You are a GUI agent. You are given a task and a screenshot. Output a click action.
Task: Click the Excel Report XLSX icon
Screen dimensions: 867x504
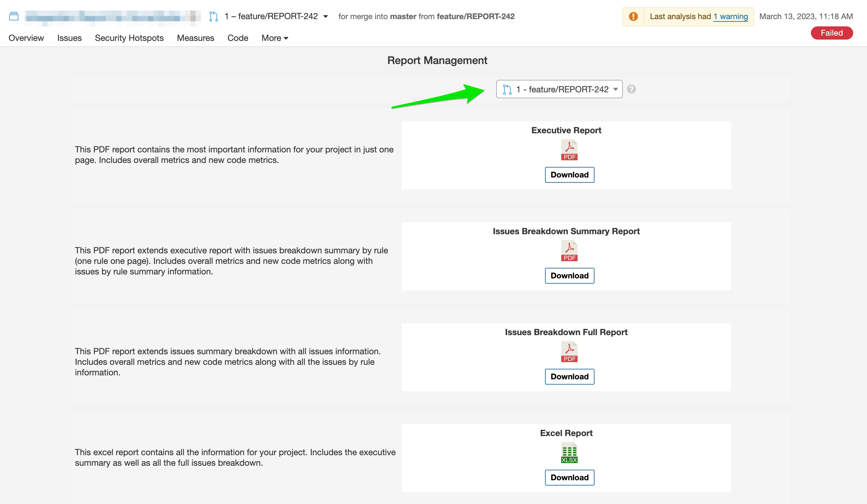[569, 453]
